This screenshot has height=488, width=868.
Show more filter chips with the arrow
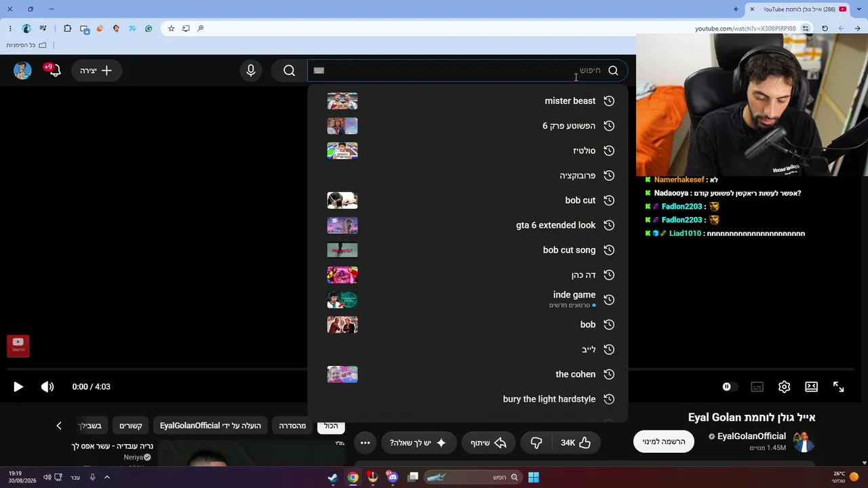59,426
